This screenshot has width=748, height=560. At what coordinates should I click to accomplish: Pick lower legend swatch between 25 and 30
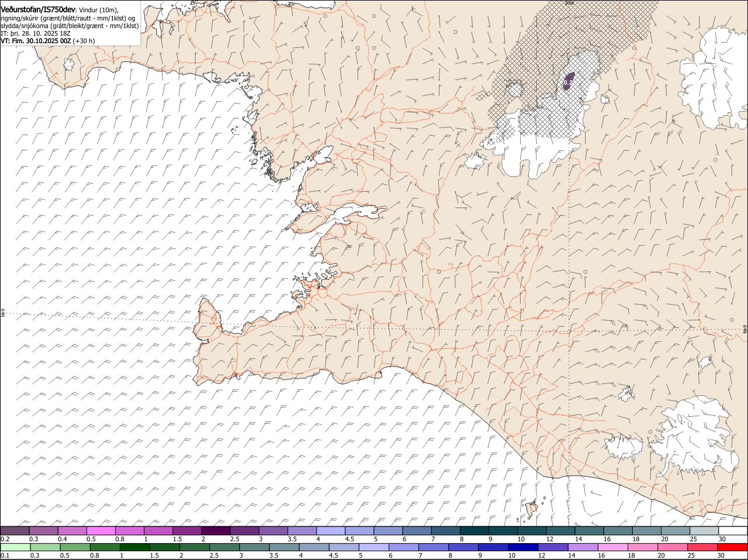point(701,547)
